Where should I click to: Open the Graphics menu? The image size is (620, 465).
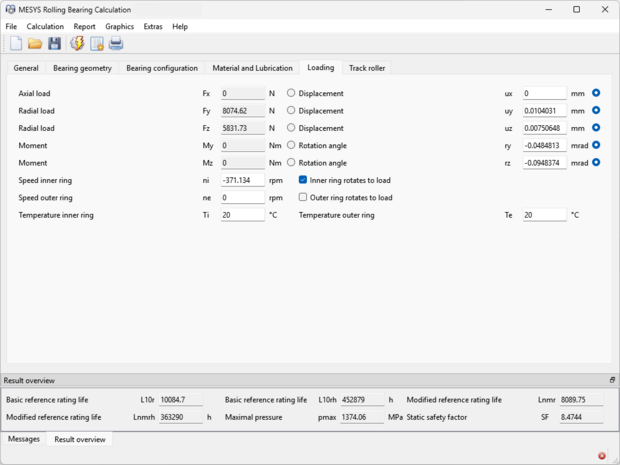coord(119,26)
